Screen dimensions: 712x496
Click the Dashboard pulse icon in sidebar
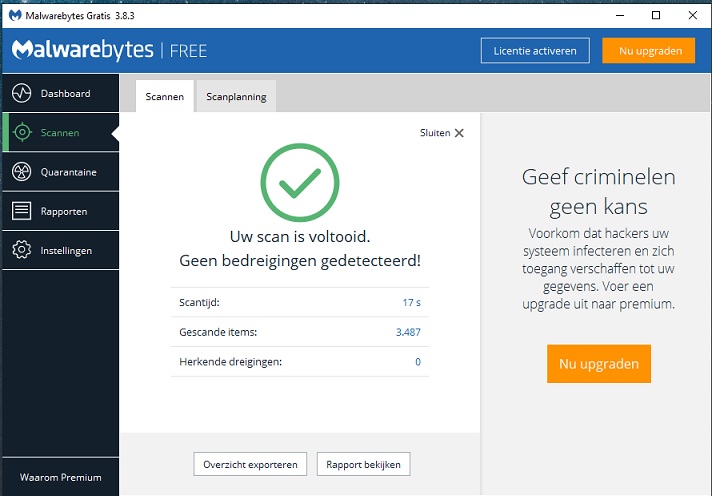21,93
